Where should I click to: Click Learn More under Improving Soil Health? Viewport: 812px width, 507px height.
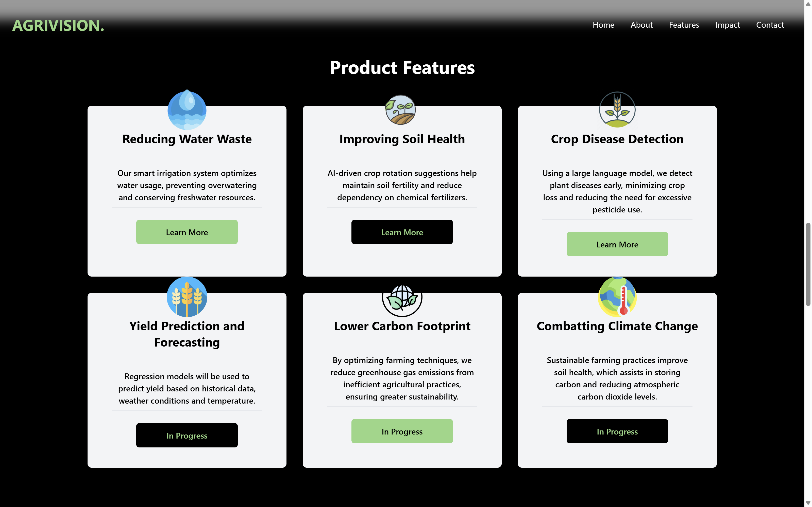402,232
